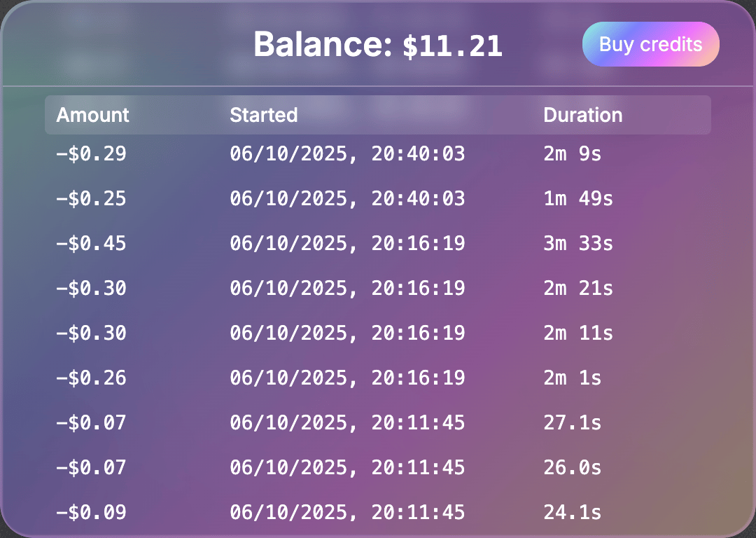
Task: Click the 2m 11s duration cell
Action: tap(577, 333)
